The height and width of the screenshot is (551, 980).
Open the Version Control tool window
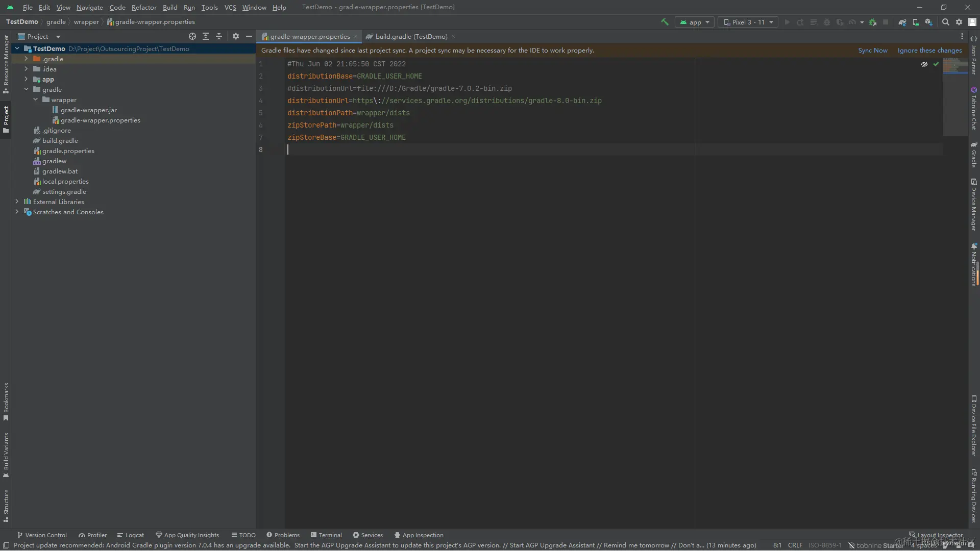42,535
